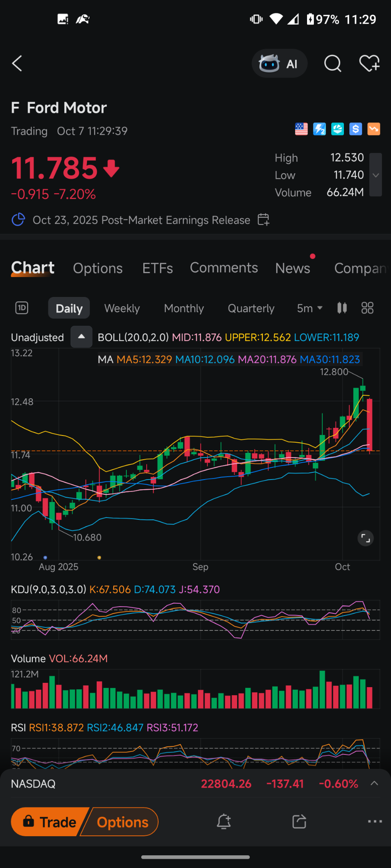Open the AI assistant
This screenshot has width=391, height=868.
point(279,64)
